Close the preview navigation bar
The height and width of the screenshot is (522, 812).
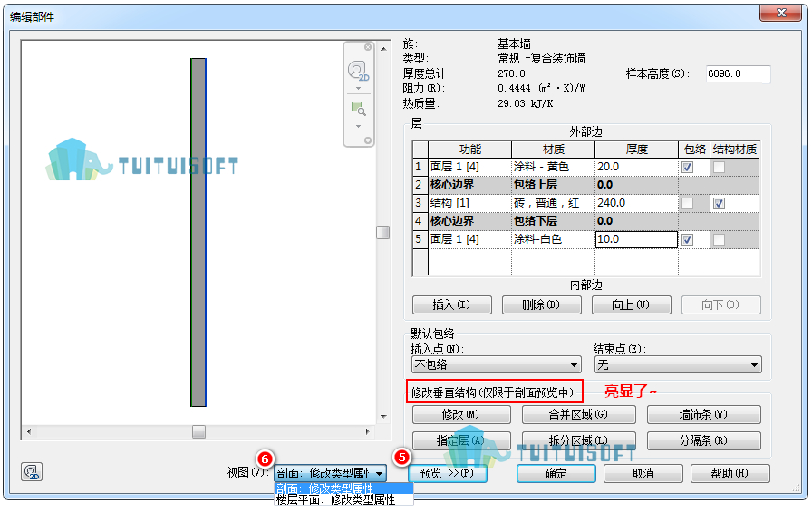[368, 47]
